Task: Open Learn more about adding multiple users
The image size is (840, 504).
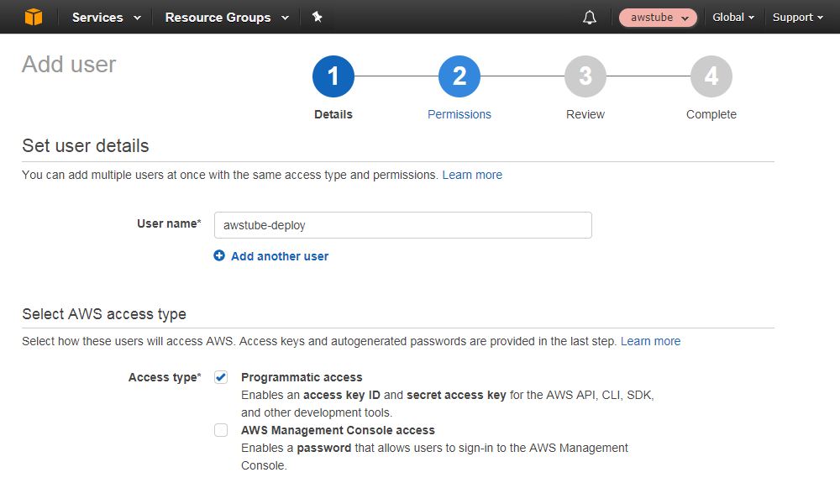Action: point(472,175)
